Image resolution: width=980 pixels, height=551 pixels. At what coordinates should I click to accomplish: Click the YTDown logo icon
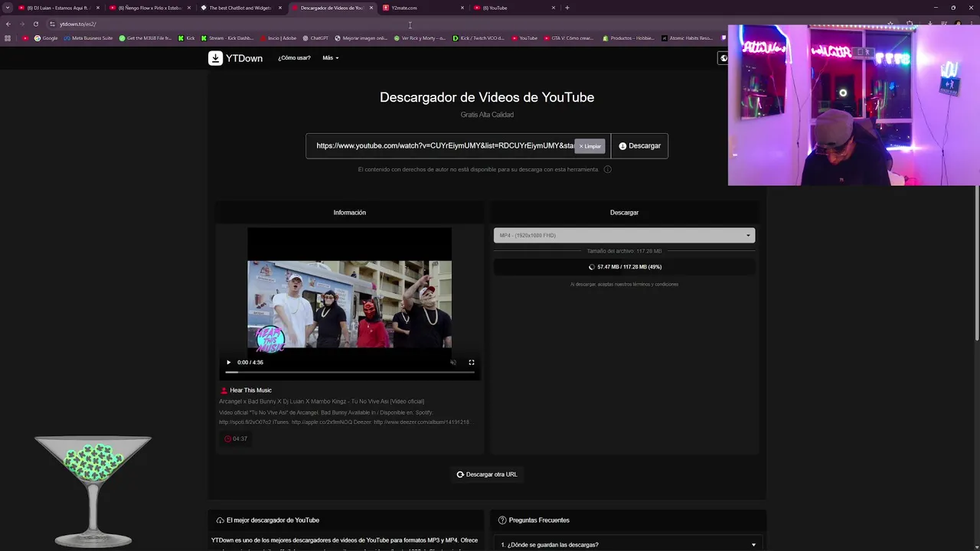coord(215,58)
